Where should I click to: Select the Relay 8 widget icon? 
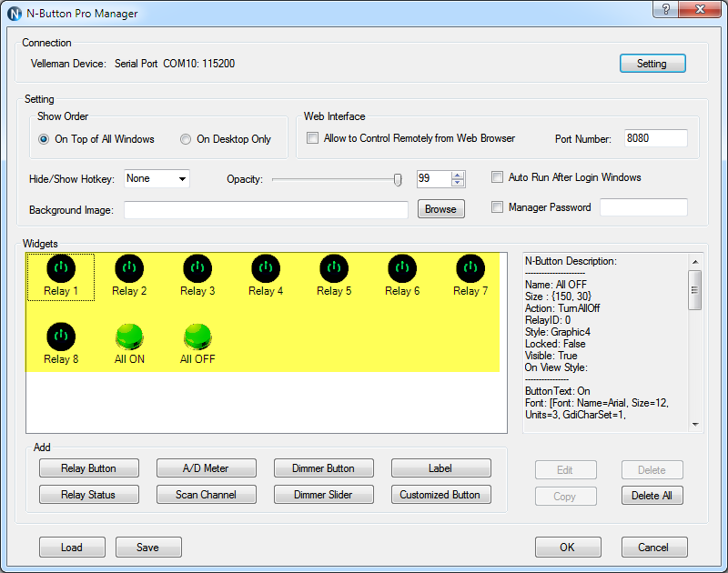[x=61, y=337]
